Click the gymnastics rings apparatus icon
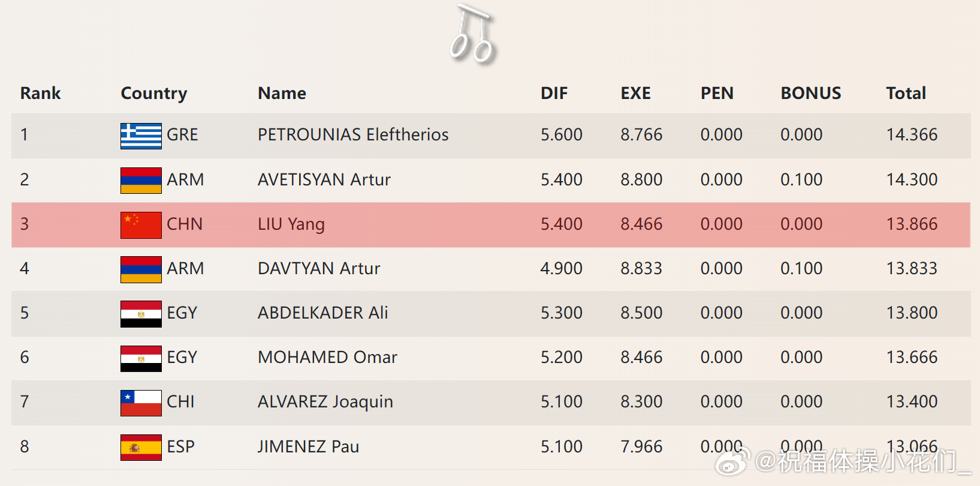The width and height of the screenshot is (980, 486). [473, 35]
